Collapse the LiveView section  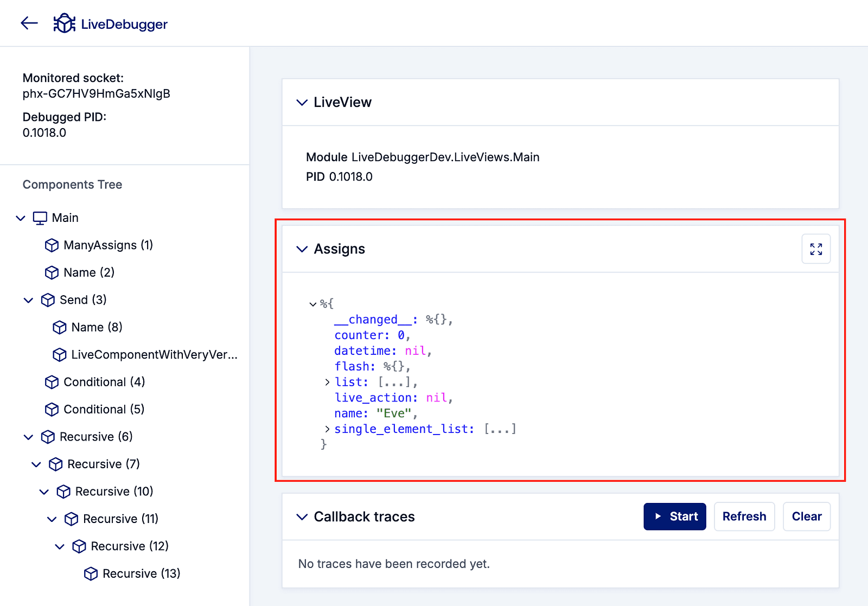302,103
